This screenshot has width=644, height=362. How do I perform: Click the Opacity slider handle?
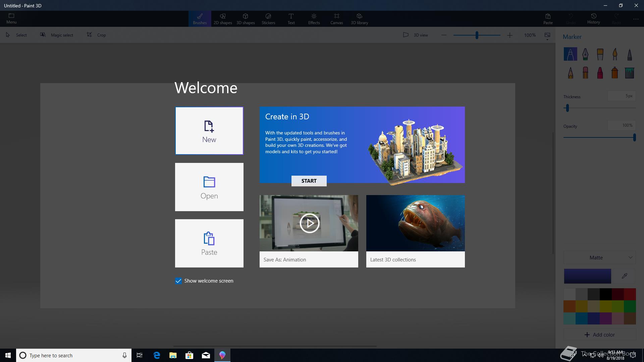[634, 137]
